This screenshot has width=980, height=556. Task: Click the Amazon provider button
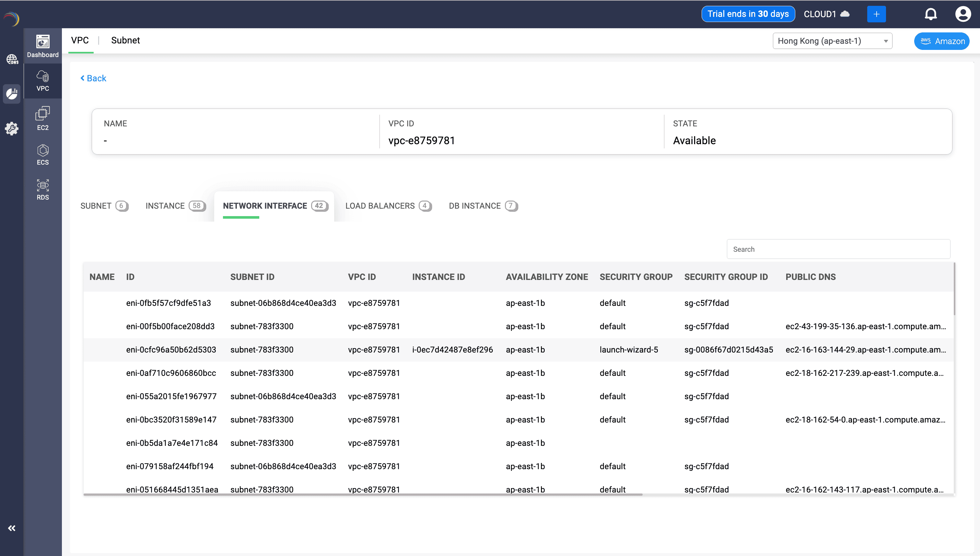tap(941, 41)
